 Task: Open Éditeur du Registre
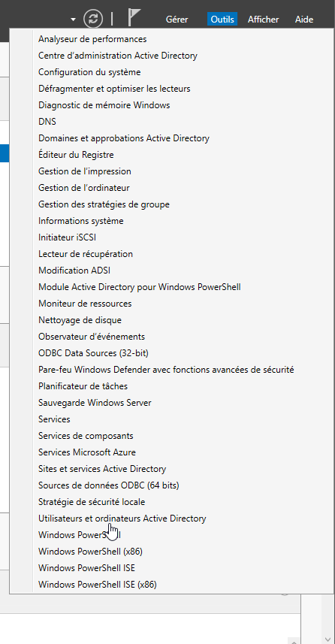tap(76, 155)
